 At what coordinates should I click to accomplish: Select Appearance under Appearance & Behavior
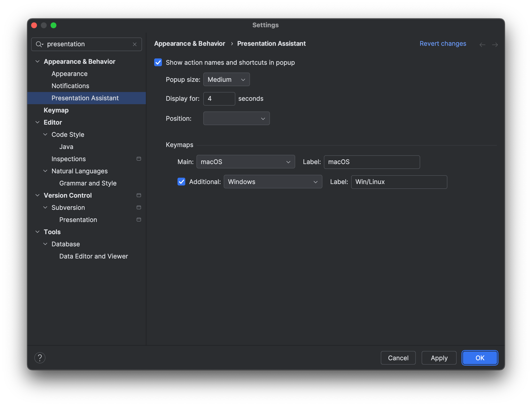[70, 73]
